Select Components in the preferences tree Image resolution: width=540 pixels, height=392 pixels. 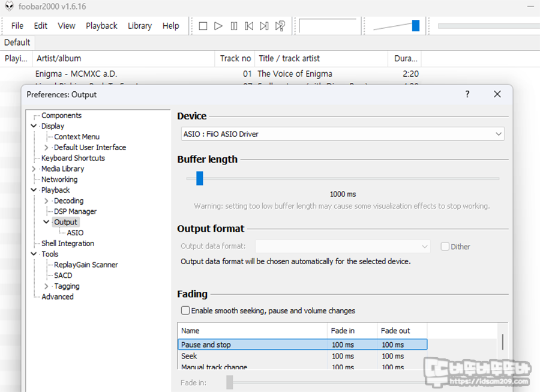click(61, 115)
